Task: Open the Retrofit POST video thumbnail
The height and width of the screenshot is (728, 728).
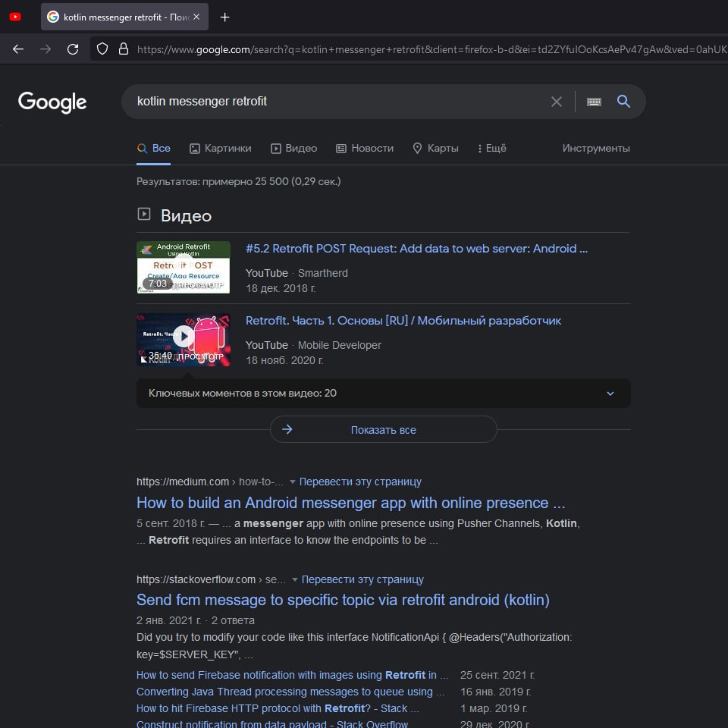Action: point(184,268)
